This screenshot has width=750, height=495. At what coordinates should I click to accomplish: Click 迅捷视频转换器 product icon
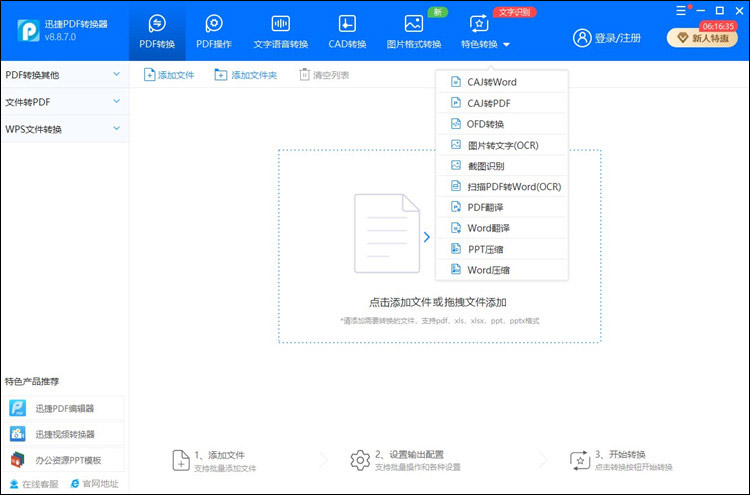coord(18,434)
